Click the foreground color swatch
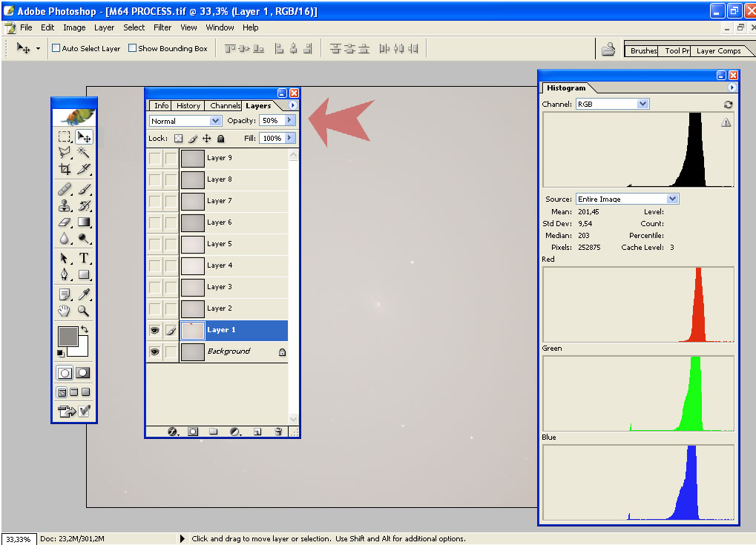Viewport: 756px width, 545px height. pyautogui.click(x=68, y=336)
